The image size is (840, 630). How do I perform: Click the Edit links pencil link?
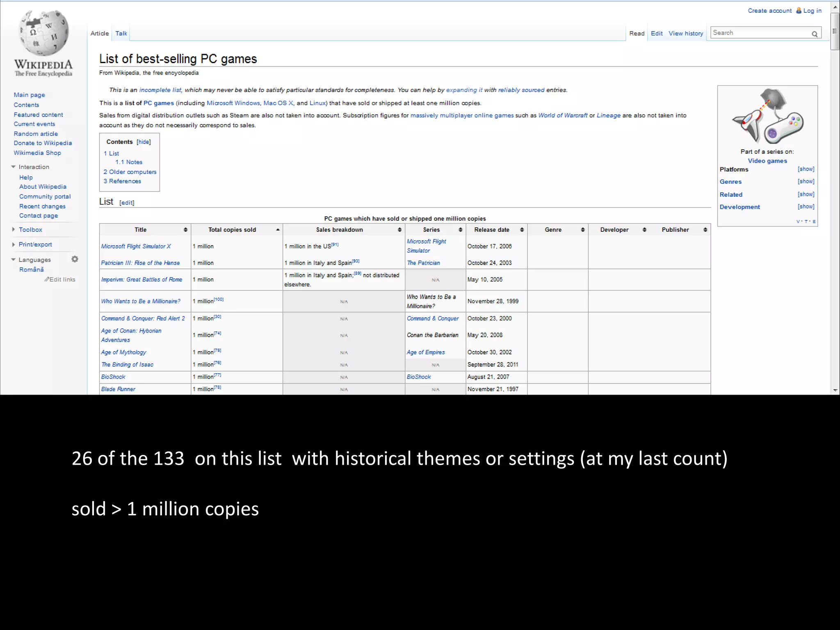pyautogui.click(x=60, y=279)
